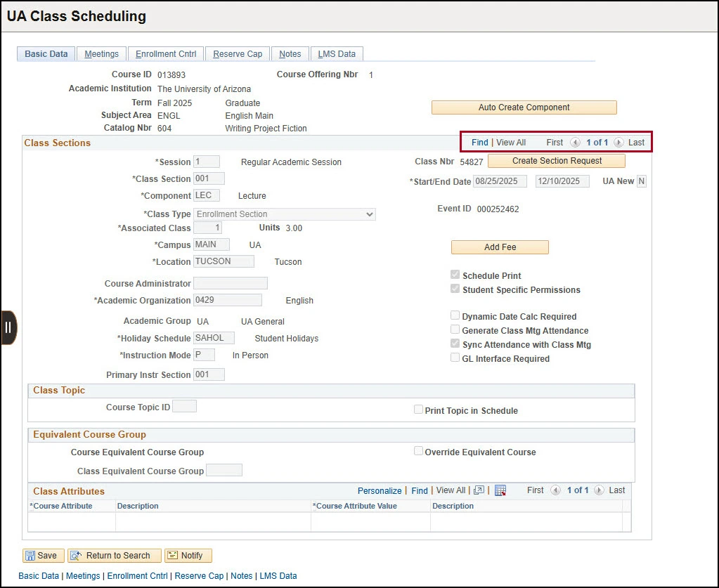Click the Location field showing TUCSON
Image resolution: width=719 pixels, height=588 pixels.
click(x=224, y=261)
